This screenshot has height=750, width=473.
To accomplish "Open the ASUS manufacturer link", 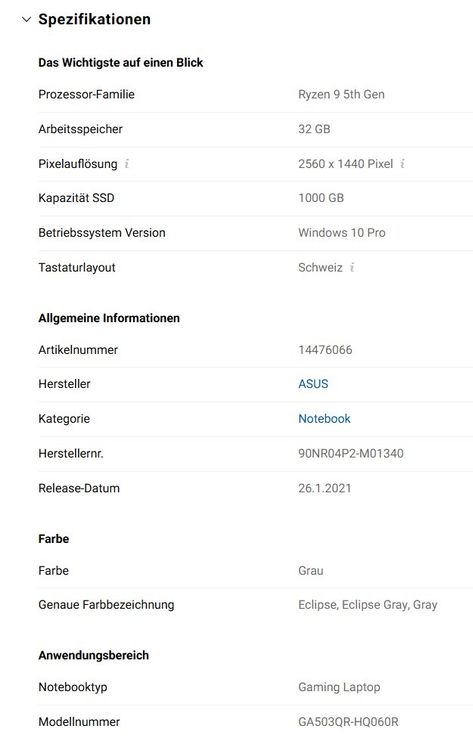I will (313, 384).
